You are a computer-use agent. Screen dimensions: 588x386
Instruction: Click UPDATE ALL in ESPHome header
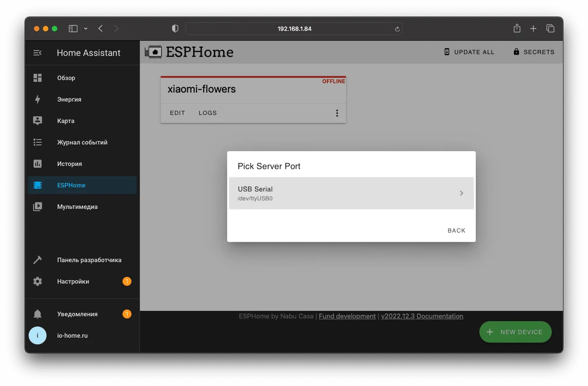[x=469, y=52]
